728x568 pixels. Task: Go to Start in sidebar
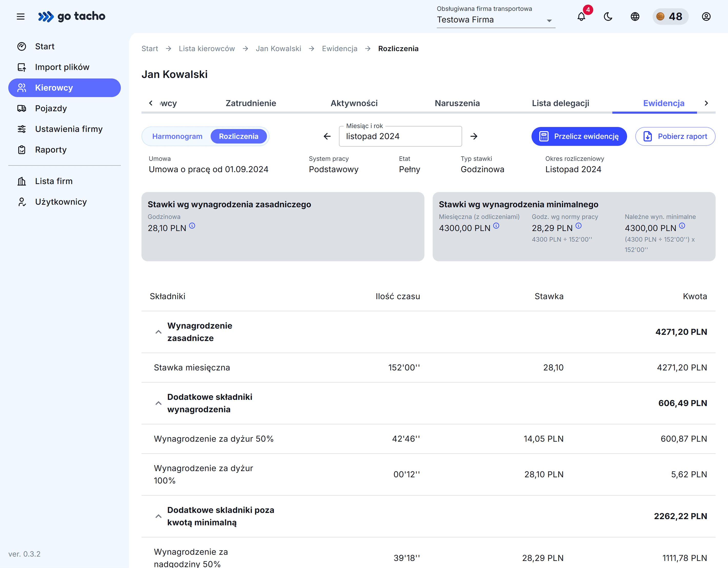tap(64, 46)
